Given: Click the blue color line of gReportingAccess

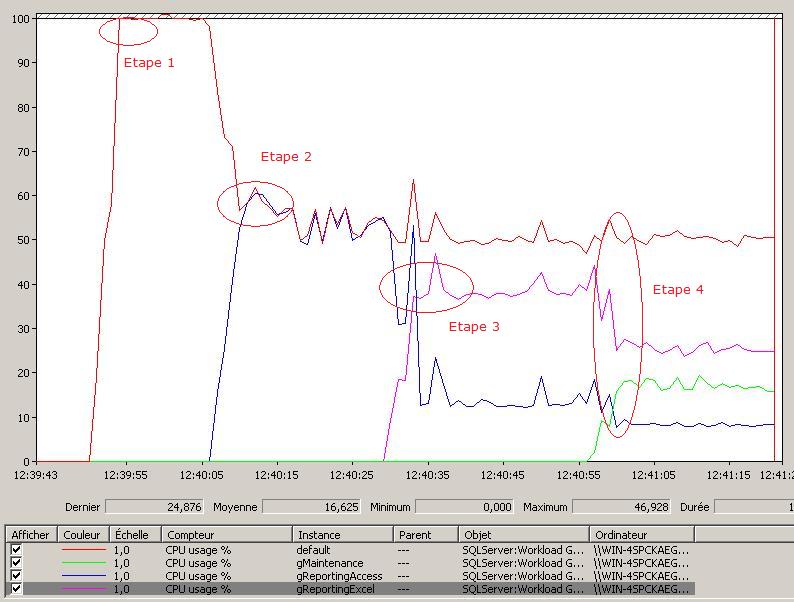Looking at the screenshot, I should (82, 576).
